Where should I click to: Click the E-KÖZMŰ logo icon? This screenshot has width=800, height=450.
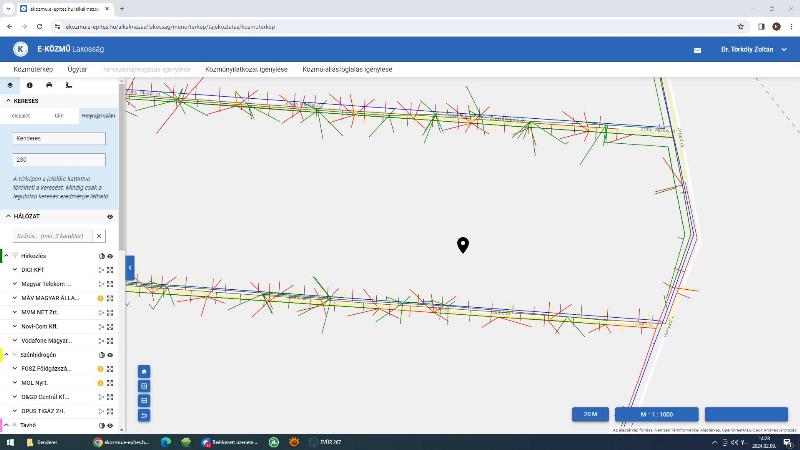click(20, 49)
